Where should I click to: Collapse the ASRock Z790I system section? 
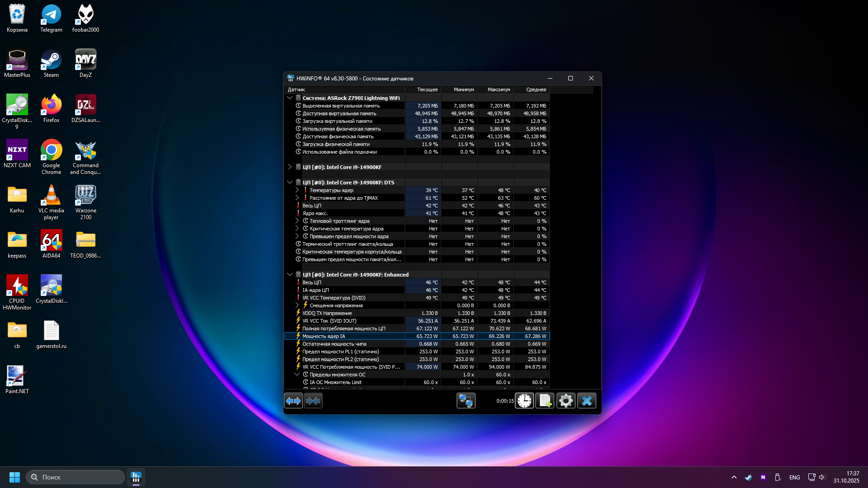(290, 98)
